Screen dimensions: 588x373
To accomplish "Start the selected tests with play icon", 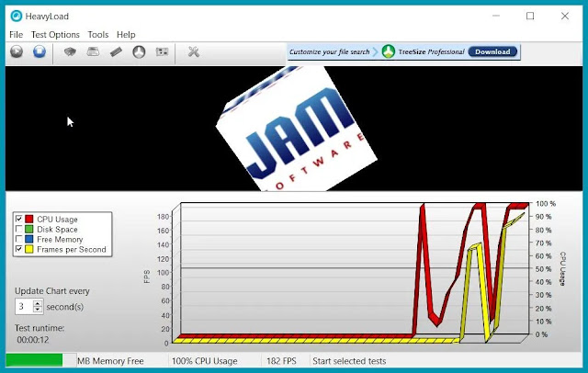I will pyautogui.click(x=17, y=51).
